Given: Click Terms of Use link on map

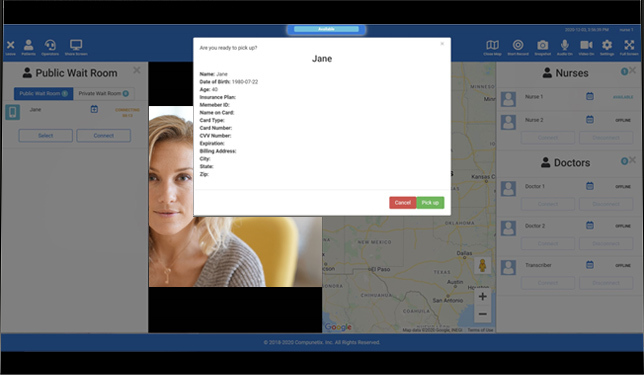Looking at the screenshot, I should pyautogui.click(x=480, y=330).
